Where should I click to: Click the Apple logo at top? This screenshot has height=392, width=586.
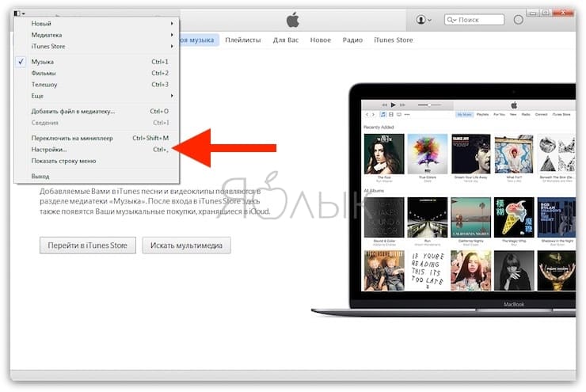pyautogui.click(x=293, y=20)
